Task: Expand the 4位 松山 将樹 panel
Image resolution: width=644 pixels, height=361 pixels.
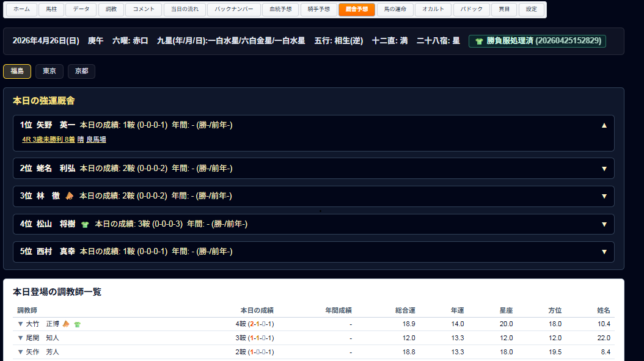Action: click(x=604, y=224)
